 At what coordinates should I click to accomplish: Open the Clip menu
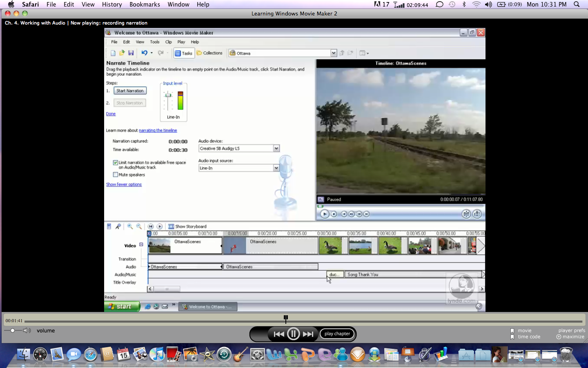click(x=168, y=42)
